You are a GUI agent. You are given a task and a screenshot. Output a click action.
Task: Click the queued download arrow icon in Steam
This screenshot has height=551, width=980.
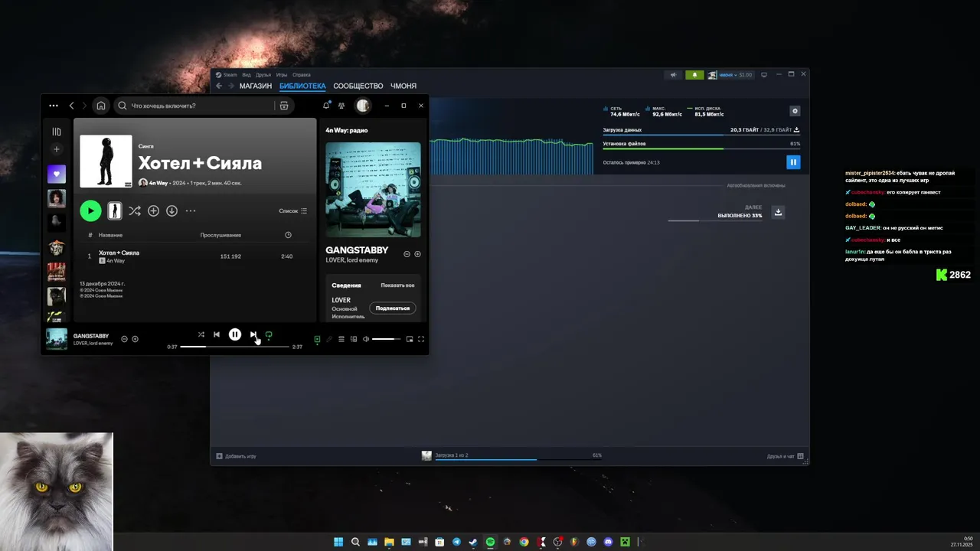point(778,212)
